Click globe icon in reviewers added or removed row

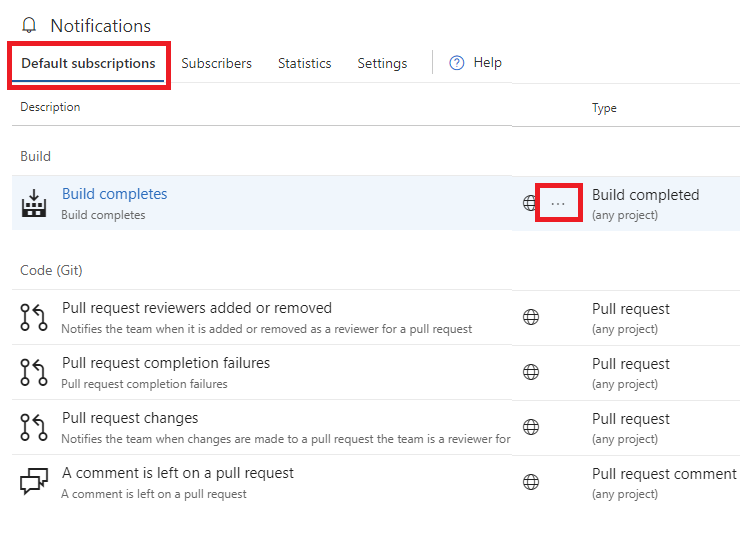(531, 317)
